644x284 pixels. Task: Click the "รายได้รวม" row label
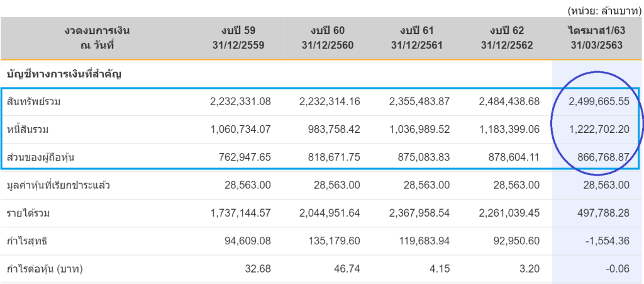(x=28, y=213)
